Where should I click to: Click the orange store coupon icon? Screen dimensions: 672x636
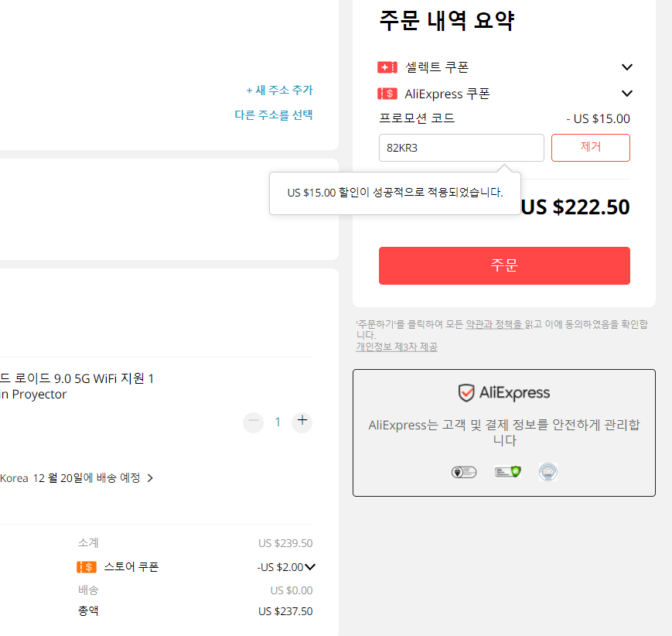pos(87,567)
